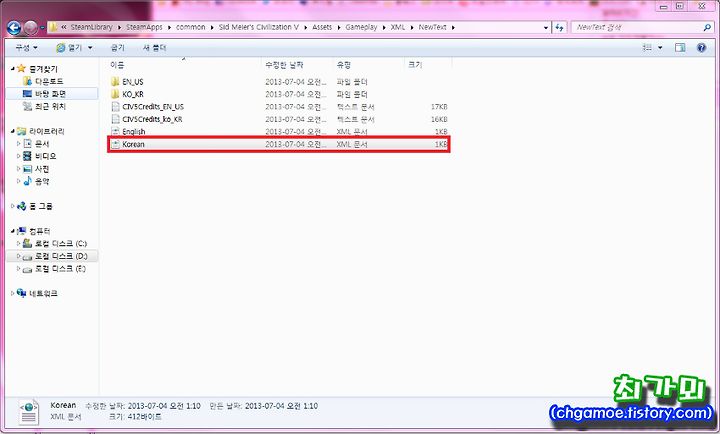Click the 홈 그룹 homegroup icon

(21, 206)
